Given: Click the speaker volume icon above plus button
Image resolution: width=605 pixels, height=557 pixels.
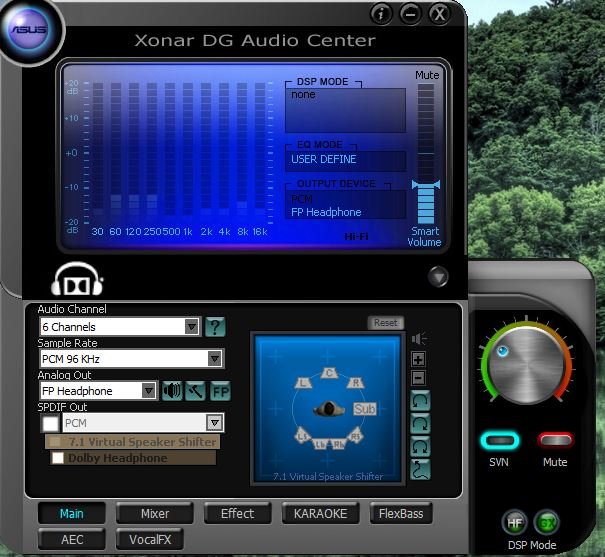Looking at the screenshot, I should pyautogui.click(x=419, y=339).
